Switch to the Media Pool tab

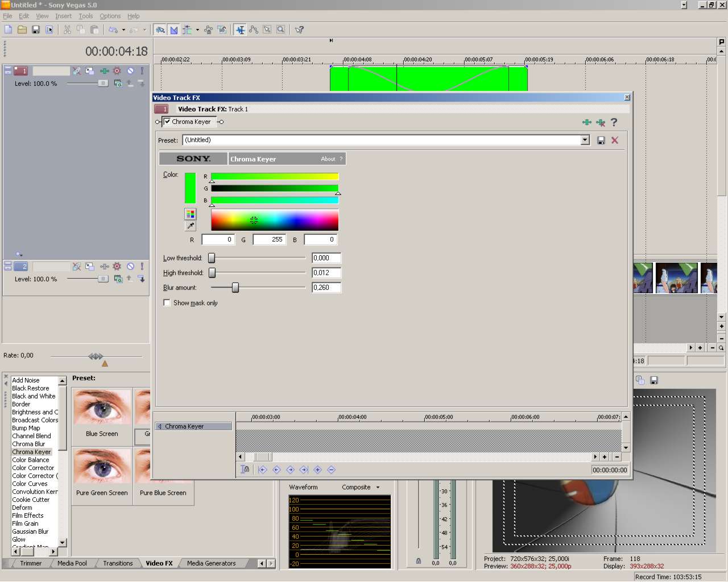72,563
